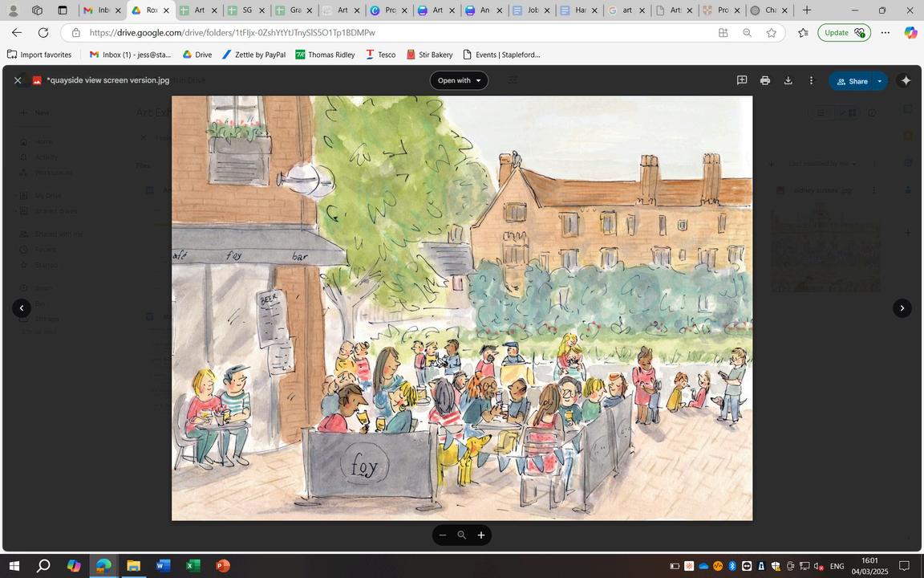Open the Edge workspaces icon

click(x=37, y=10)
